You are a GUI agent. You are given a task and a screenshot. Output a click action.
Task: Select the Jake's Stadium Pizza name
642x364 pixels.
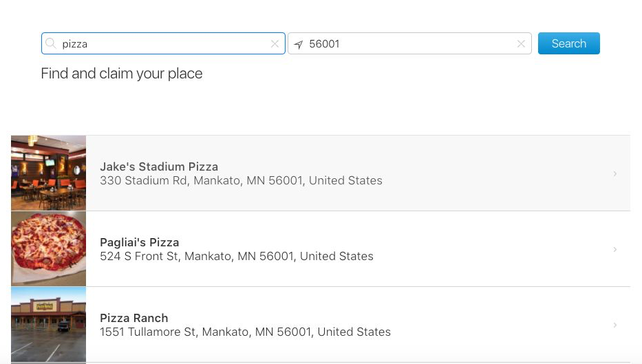pos(159,167)
